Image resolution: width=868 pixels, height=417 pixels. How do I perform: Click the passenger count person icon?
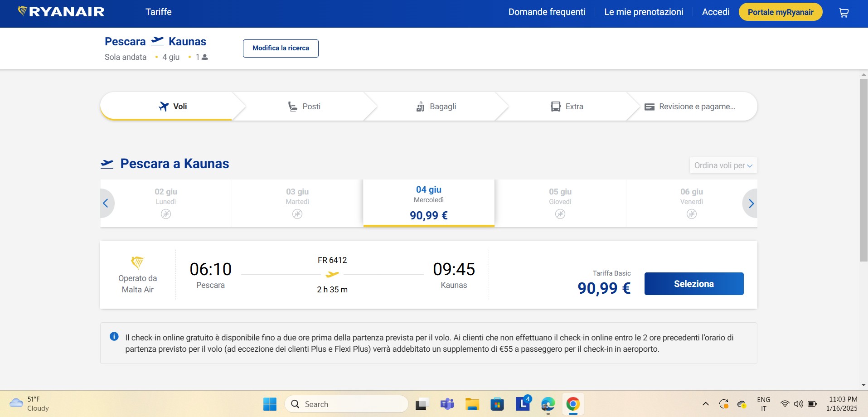pos(205,57)
